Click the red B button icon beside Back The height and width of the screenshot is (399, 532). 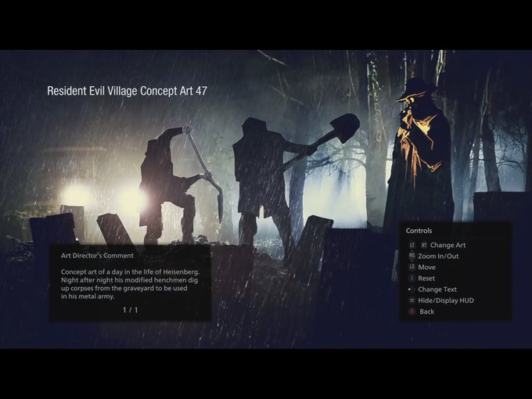[412, 311]
